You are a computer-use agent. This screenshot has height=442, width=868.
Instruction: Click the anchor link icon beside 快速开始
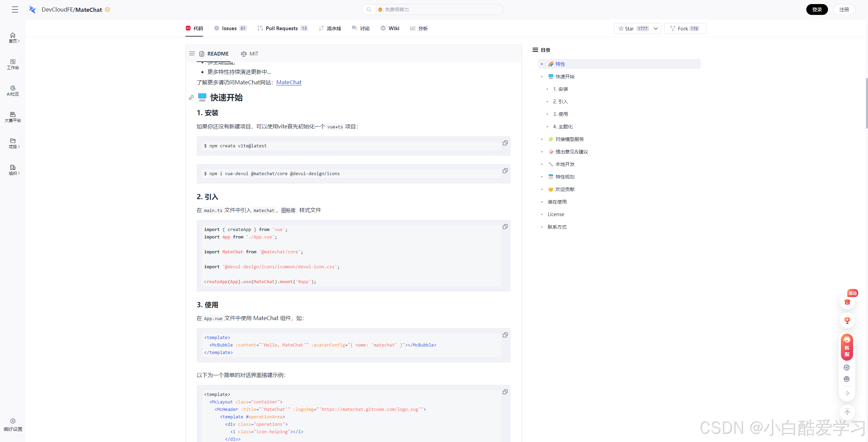[x=191, y=98]
